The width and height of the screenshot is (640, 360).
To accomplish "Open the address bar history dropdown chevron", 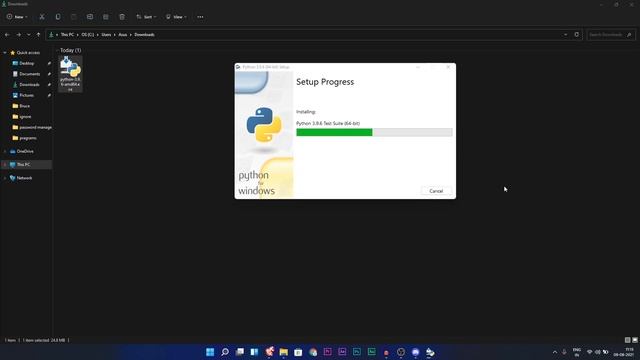I will pyautogui.click(x=565, y=35).
